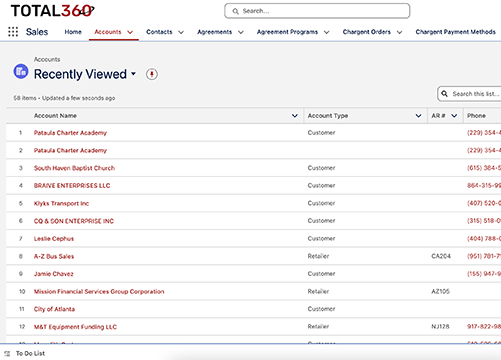Viewport: 501px width, 360px height.
Task: Open CQ & SON ENTERPRISE INC account
Action: coord(74,221)
